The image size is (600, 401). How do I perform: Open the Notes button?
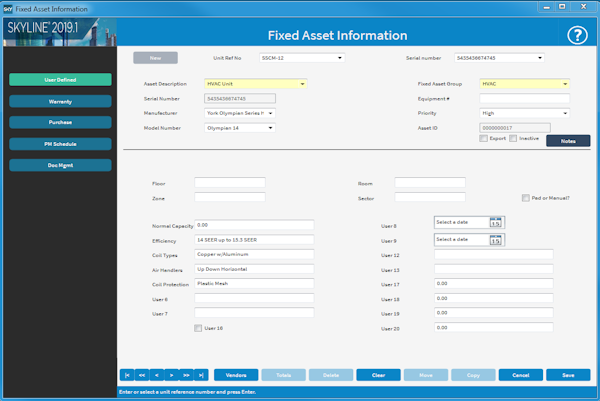tap(568, 141)
